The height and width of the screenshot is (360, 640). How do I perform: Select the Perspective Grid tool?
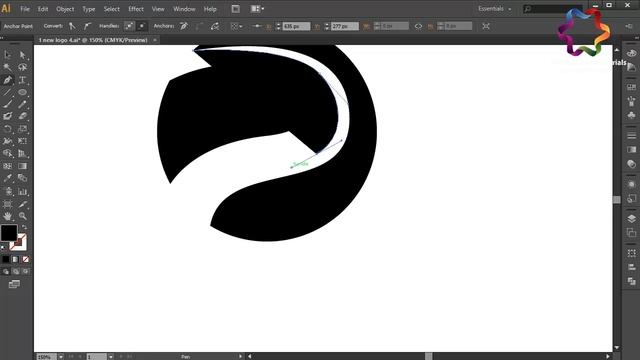tap(22, 153)
